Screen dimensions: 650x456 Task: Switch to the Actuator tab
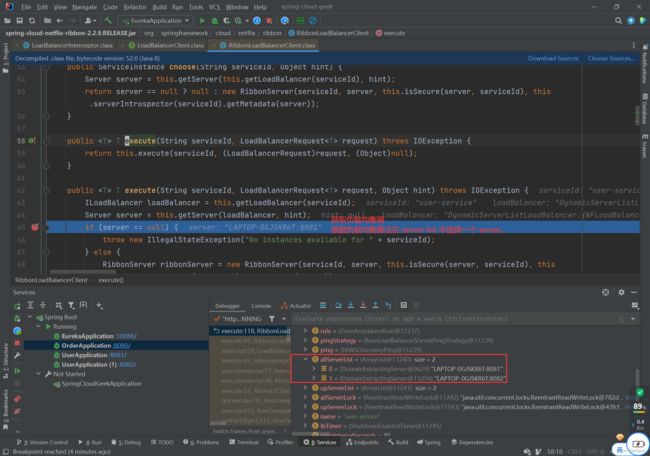(x=296, y=306)
